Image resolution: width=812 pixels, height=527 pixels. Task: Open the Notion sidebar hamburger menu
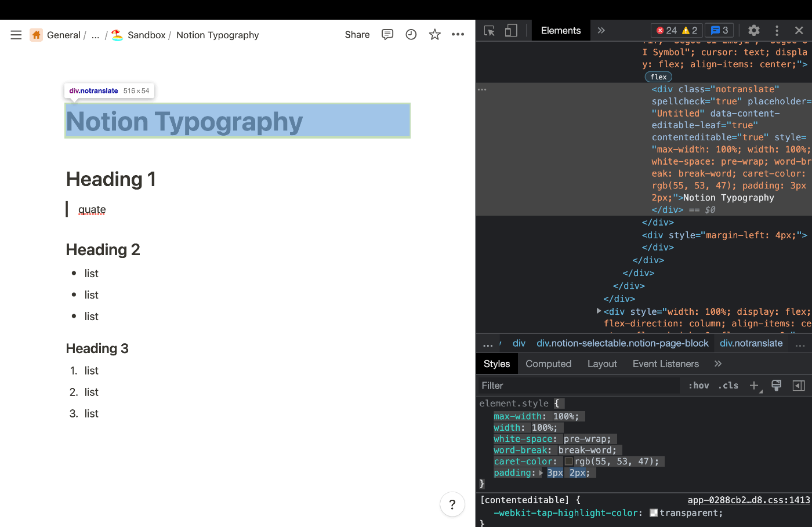point(16,35)
